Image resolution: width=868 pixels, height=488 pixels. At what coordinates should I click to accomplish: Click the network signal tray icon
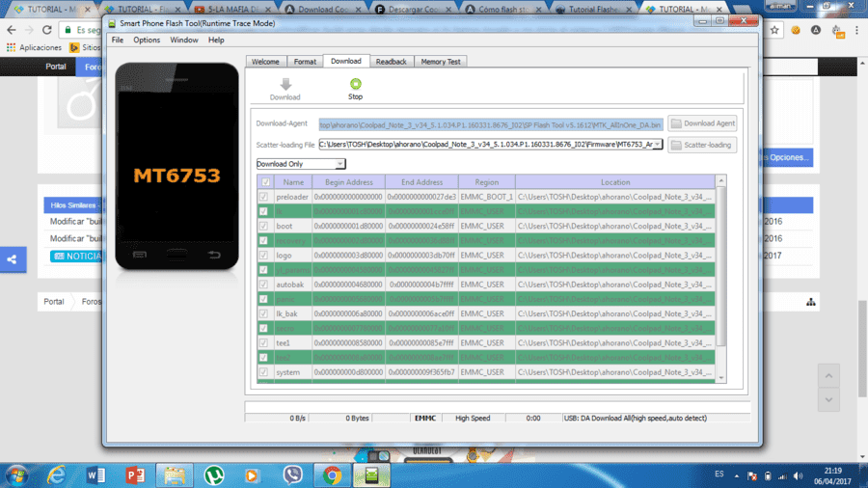[x=782, y=475]
